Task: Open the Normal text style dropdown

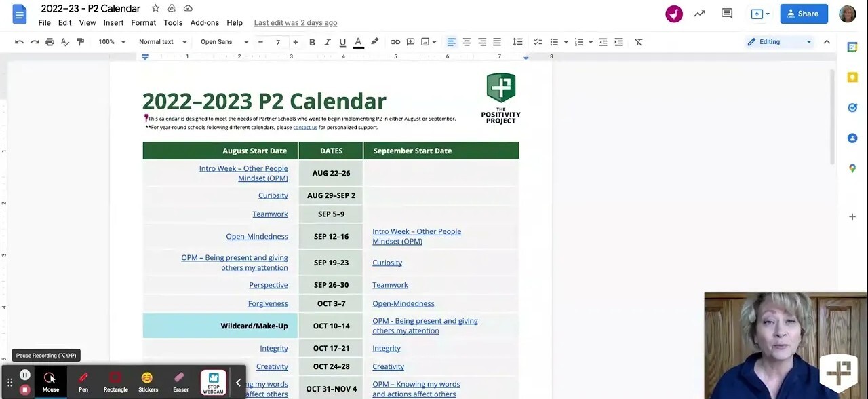Action: (x=162, y=42)
